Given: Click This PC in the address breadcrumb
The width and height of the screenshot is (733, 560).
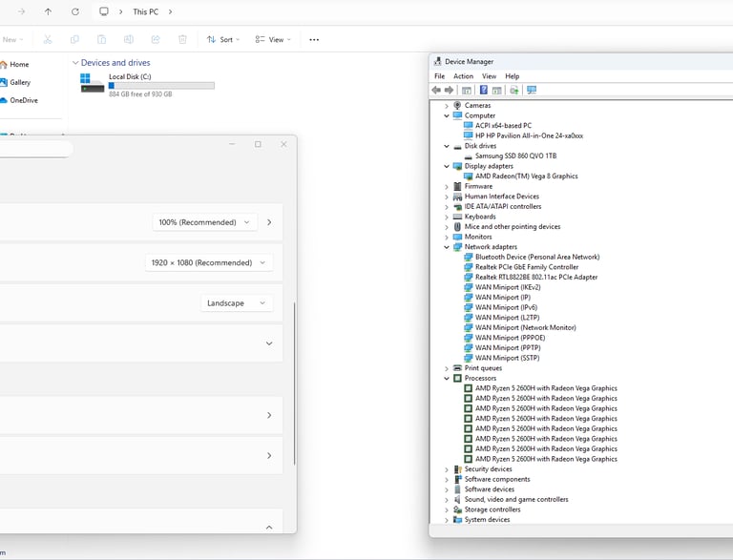Looking at the screenshot, I should 145,11.
